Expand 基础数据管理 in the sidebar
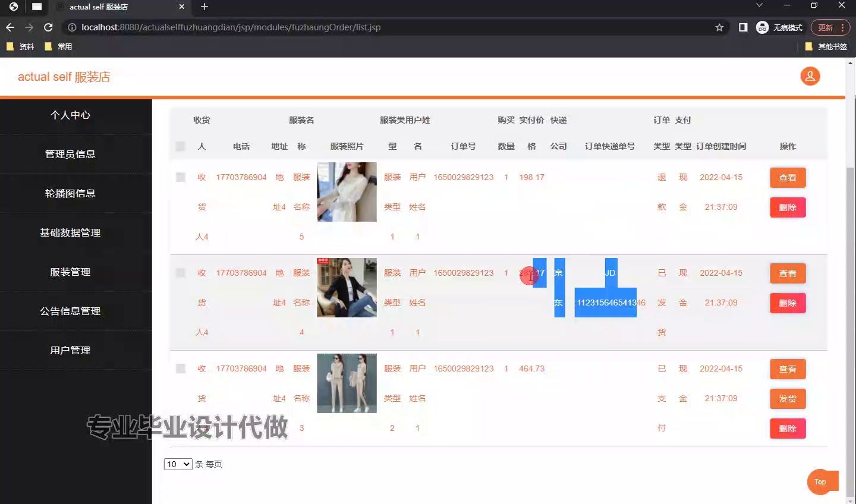856x504 pixels. [70, 233]
